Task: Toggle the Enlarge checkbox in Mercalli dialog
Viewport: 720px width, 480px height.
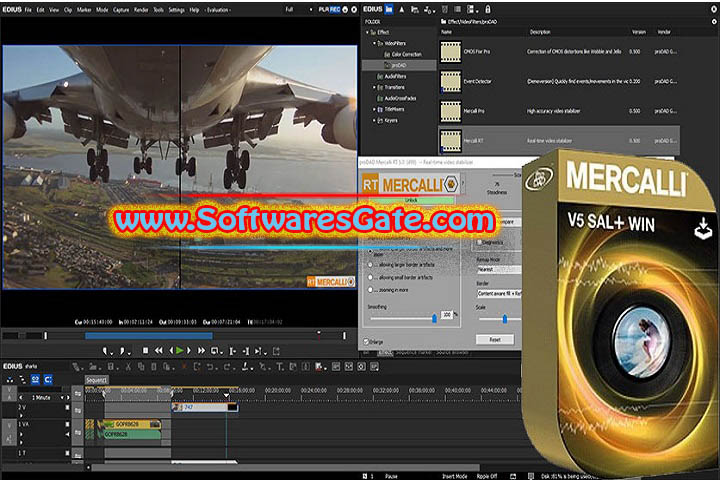Action: 366,342
